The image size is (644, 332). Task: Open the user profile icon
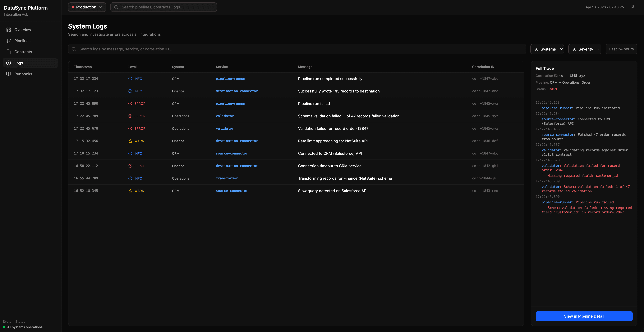click(632, 7)
